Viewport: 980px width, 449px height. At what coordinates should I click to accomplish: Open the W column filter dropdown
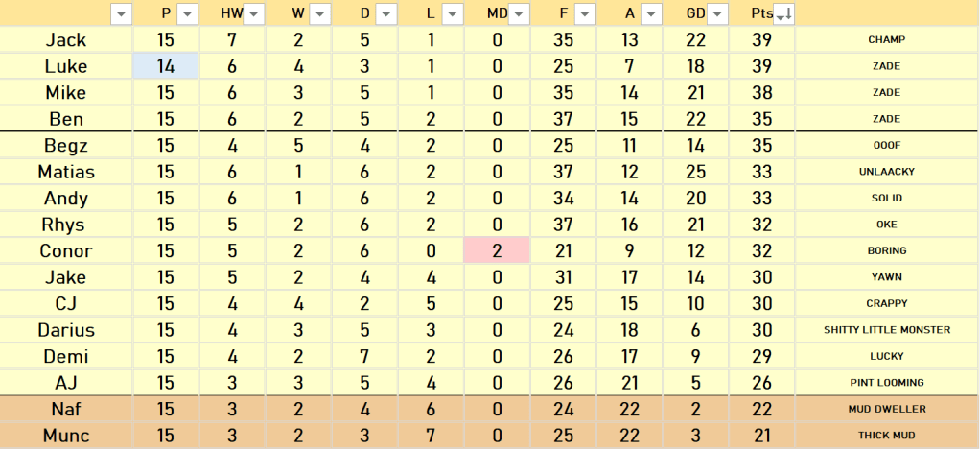coord(319,14)
